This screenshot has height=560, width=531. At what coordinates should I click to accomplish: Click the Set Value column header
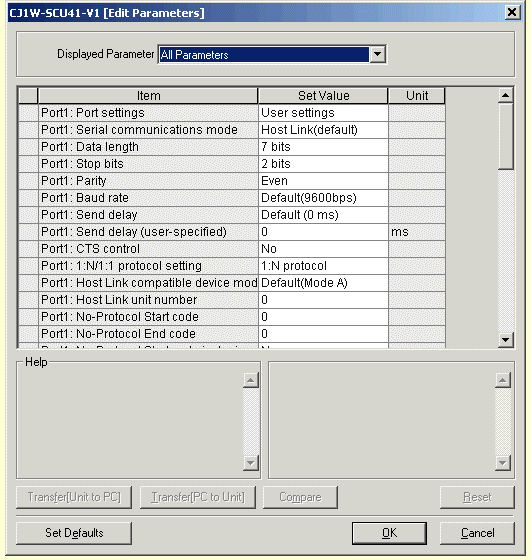[x=323, y=96]
